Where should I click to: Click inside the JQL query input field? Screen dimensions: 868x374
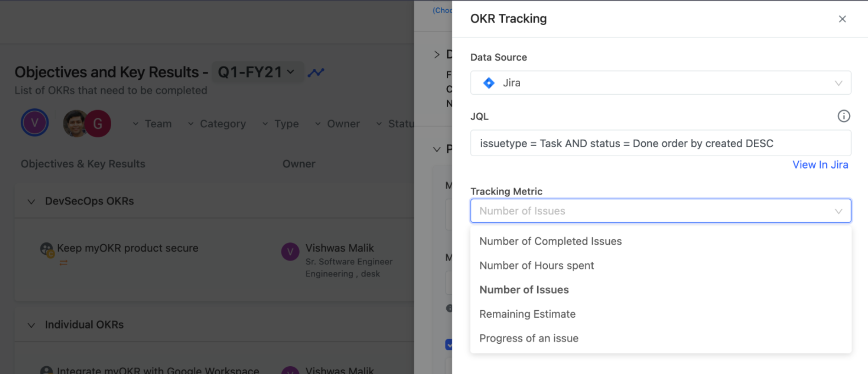[x=661, y=143]
